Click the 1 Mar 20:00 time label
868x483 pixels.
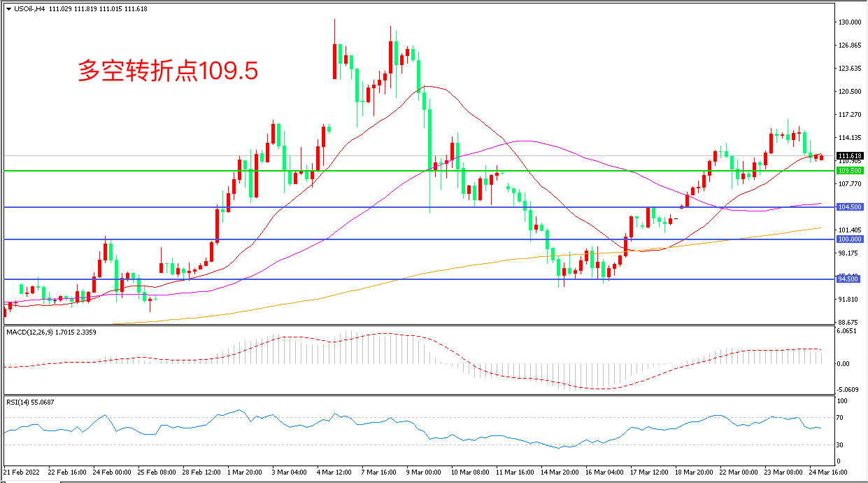point(245,472)
